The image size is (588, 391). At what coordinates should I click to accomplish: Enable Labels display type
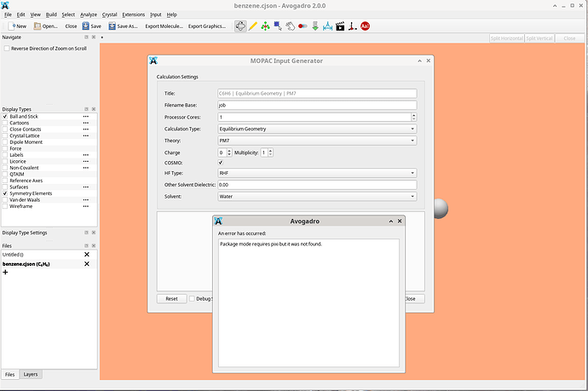pos(5,155)
